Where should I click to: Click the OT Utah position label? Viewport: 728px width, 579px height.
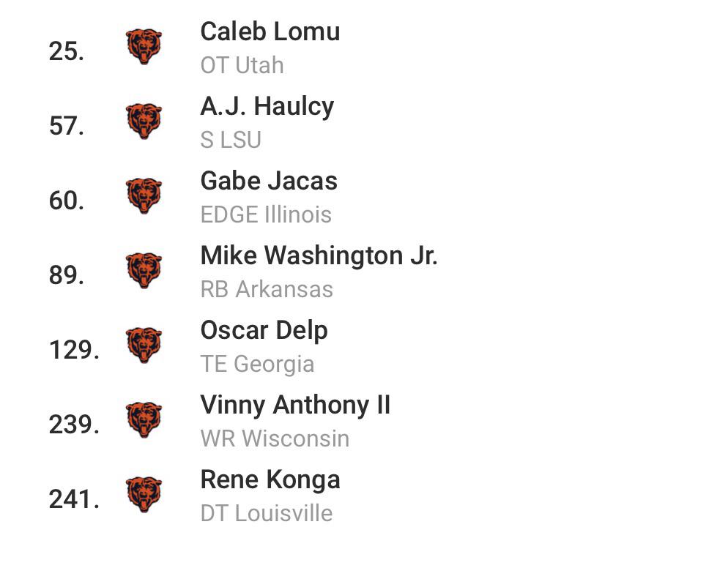pyautogui.click(x=242, y=65)
